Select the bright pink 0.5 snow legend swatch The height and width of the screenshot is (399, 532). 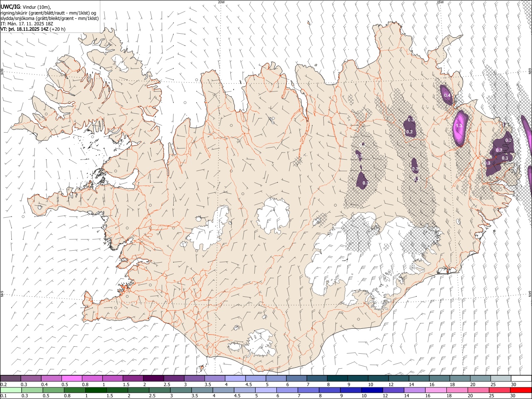[71, 379]
